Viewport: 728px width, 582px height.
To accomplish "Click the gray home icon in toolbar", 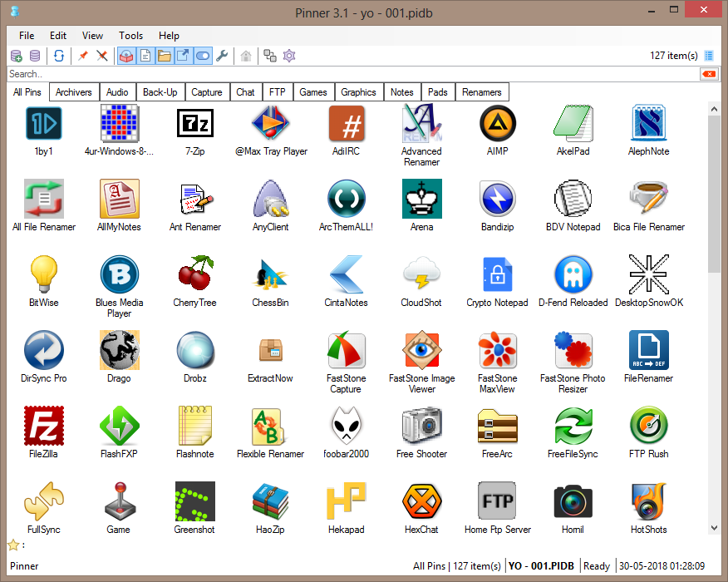I will point(246,57).
